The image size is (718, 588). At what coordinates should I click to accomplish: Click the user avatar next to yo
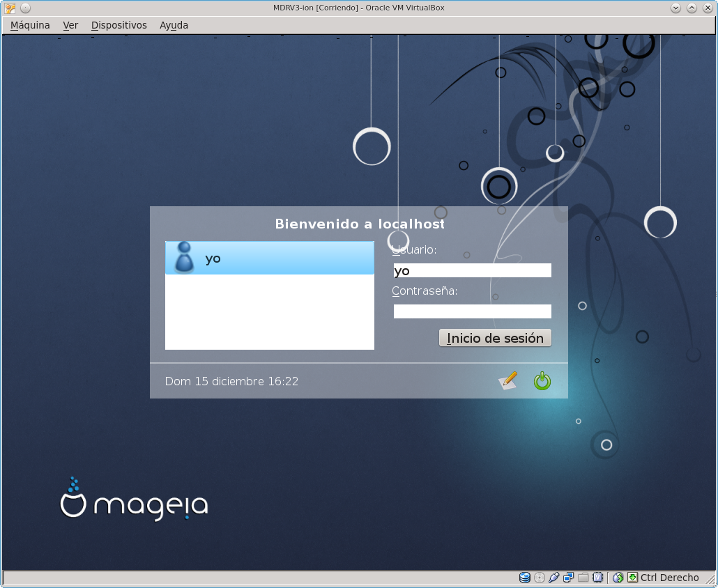(x=184, y=258)
